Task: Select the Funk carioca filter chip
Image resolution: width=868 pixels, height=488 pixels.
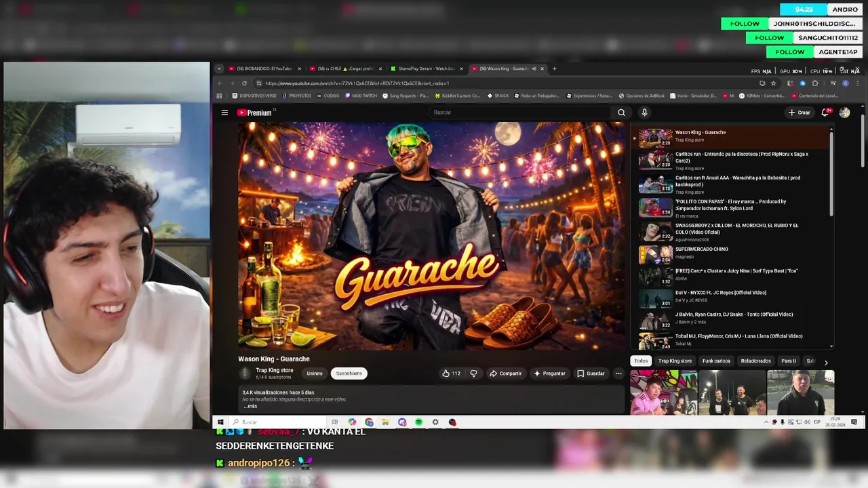Action: (716, 361)
